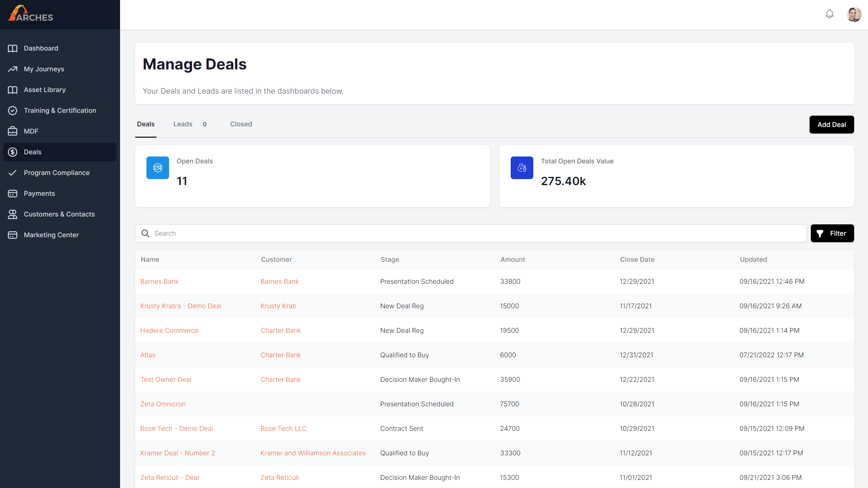
Task: Switch to the Closed deals tab
Action: (x=241, y=124)
